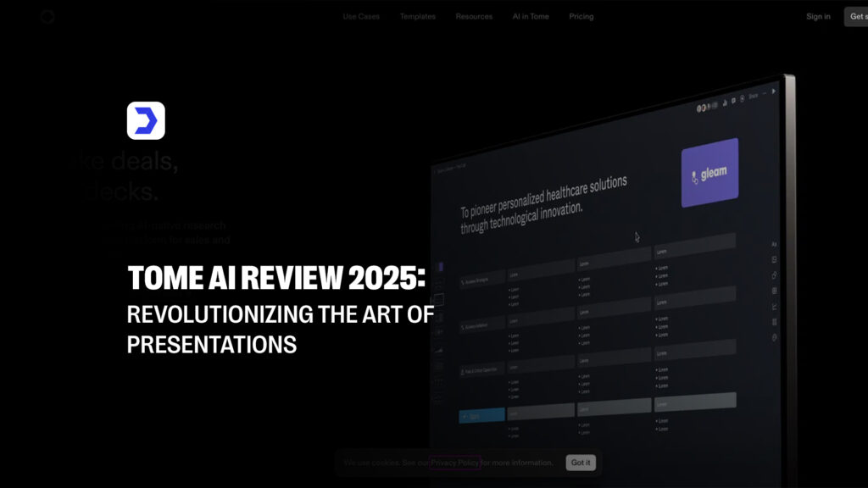Click the play icon in the monitor toolbar
The height and width of the screenshot is (488, 868).
[x=774, y=91]
